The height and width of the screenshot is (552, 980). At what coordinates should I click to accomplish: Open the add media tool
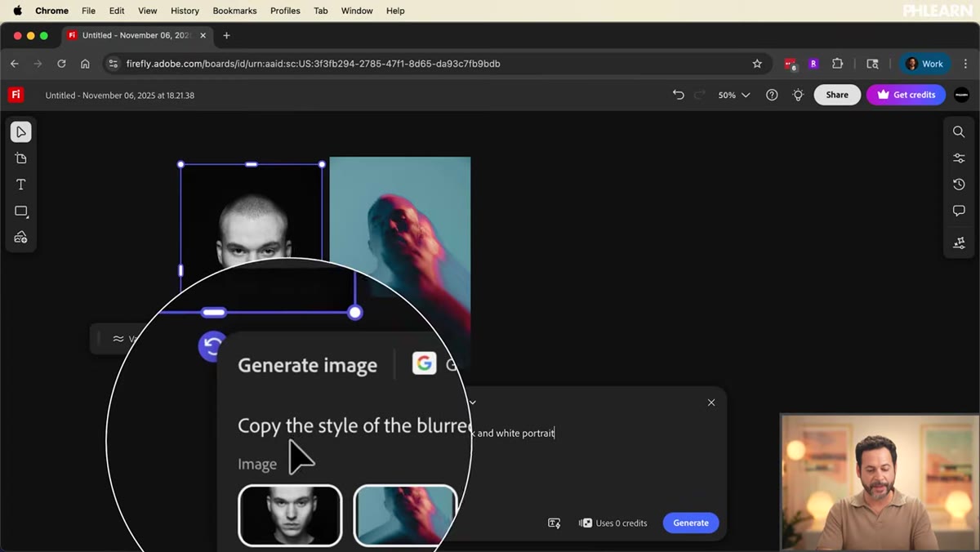tap(21, 238)
